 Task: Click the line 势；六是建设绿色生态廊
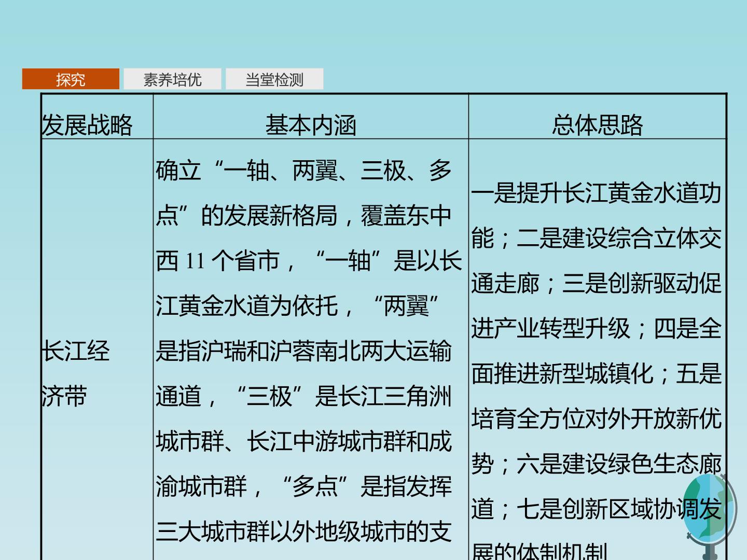tap(596, 464)
